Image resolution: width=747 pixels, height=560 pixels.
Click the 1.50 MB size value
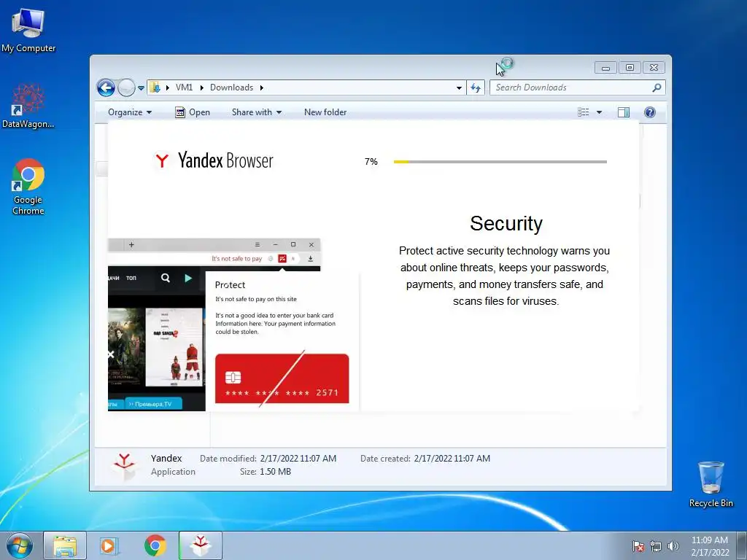[x=275, y=472]
